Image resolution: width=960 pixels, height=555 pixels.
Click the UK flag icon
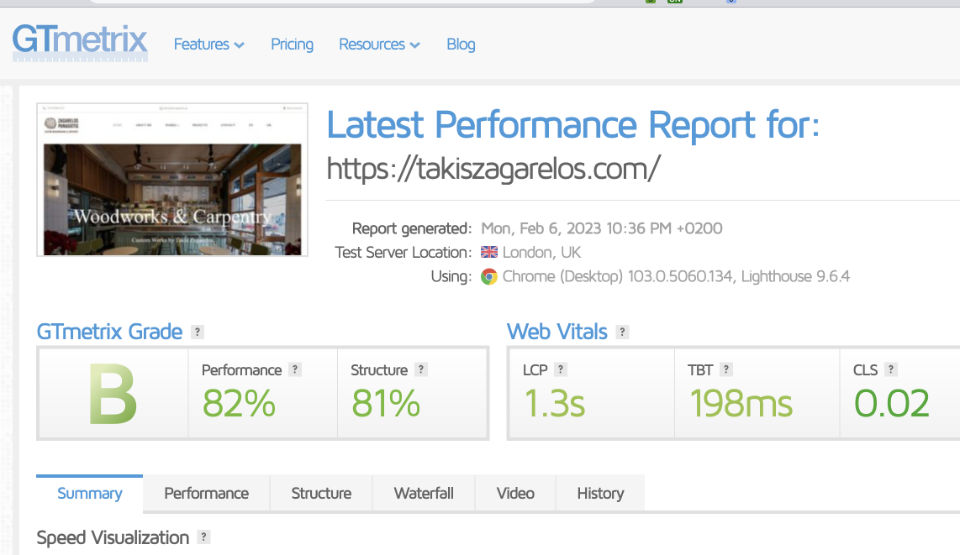click(x=489, y=252)
